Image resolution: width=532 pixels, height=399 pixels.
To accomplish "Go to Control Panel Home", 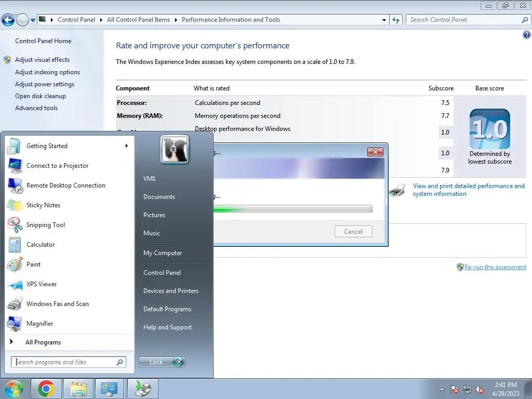I will [x=43, y=41].
